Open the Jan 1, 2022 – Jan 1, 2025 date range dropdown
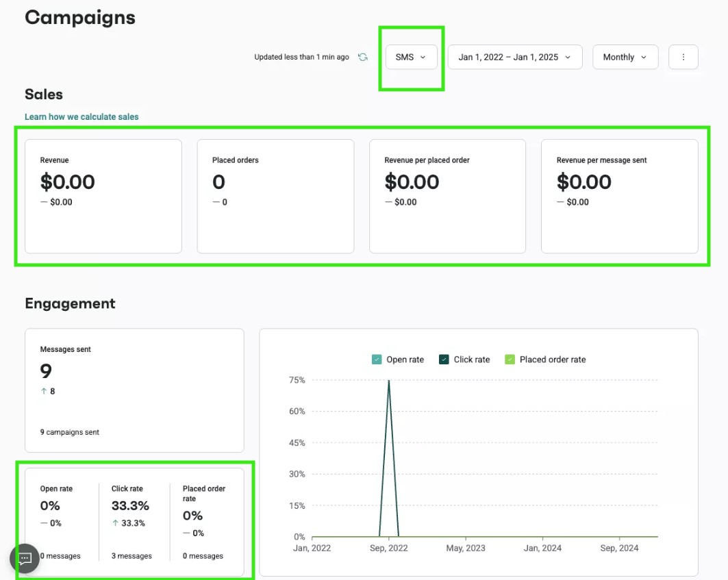This screenshot has width=728, height=580. pos(515,57)
